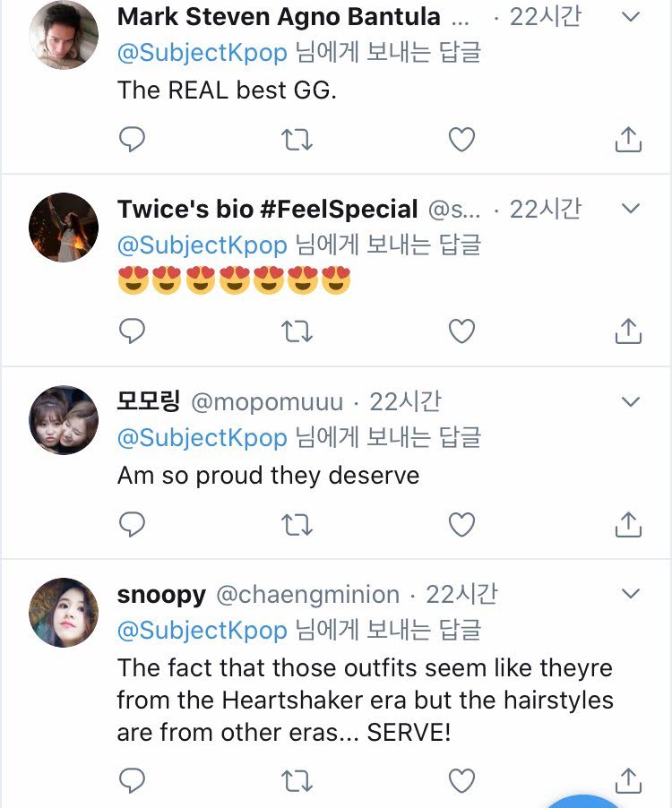Open the Twice's bio #FeelSpecial display name
The image size is (672, 808).
point(267,210)
